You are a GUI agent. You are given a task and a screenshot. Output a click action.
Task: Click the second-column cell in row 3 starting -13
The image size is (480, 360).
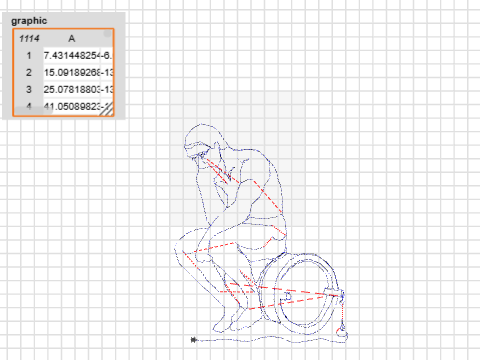point(107,89)
